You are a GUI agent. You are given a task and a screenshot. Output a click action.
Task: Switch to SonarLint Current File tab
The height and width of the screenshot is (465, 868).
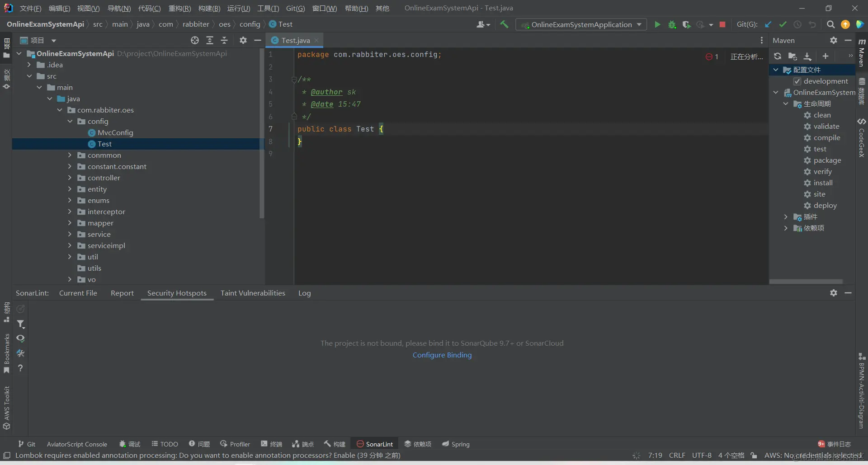click(78, 293)
